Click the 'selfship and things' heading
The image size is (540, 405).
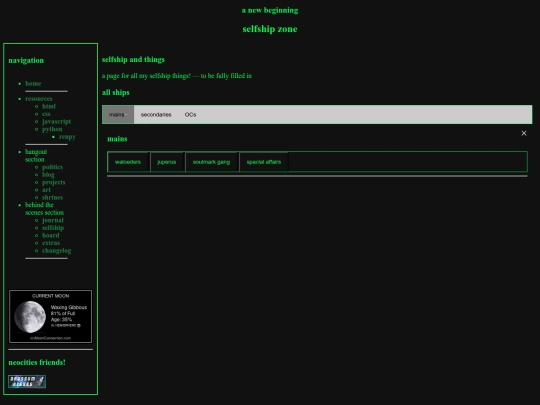133,60
